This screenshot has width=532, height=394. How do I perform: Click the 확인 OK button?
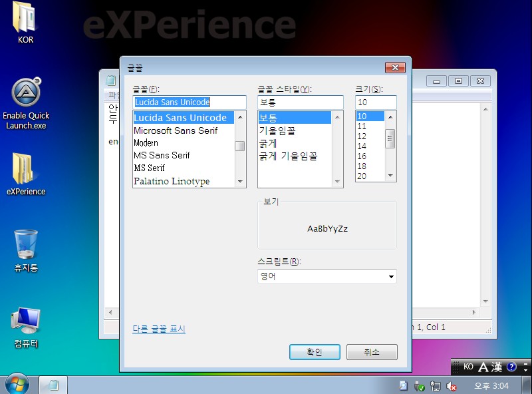pyautogui.click(x=315, y=352)
